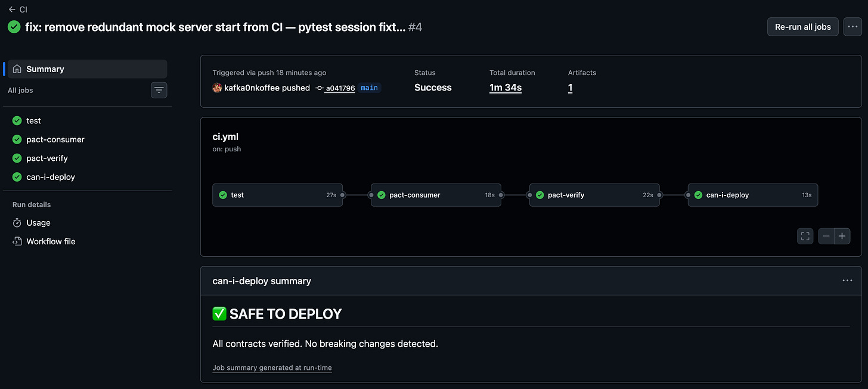This screenshot has height=389, width=868.
Task: Click success icon beside sidebar can-i-deploy job
Action: coord(17,177)
